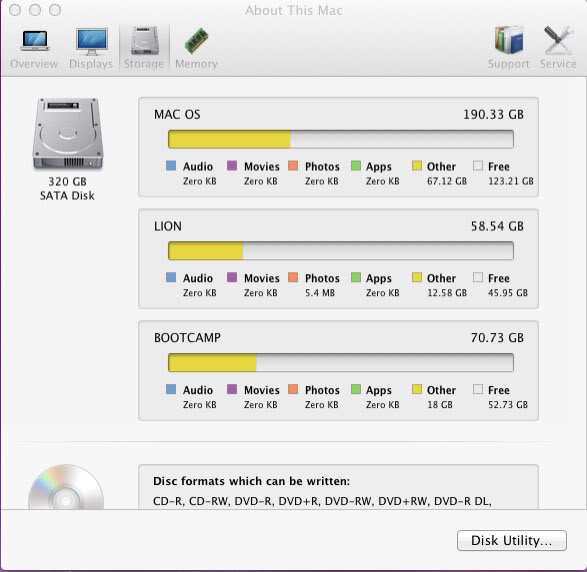This screenshot has height=572, width=587.
Task: Click the orange Photos swatch under MAC OS
Action: click(293, 165)
